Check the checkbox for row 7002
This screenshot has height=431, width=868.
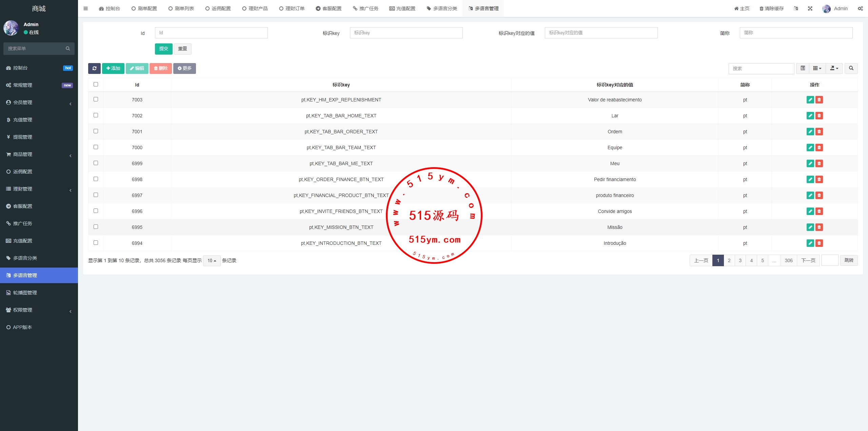(96, 115)
